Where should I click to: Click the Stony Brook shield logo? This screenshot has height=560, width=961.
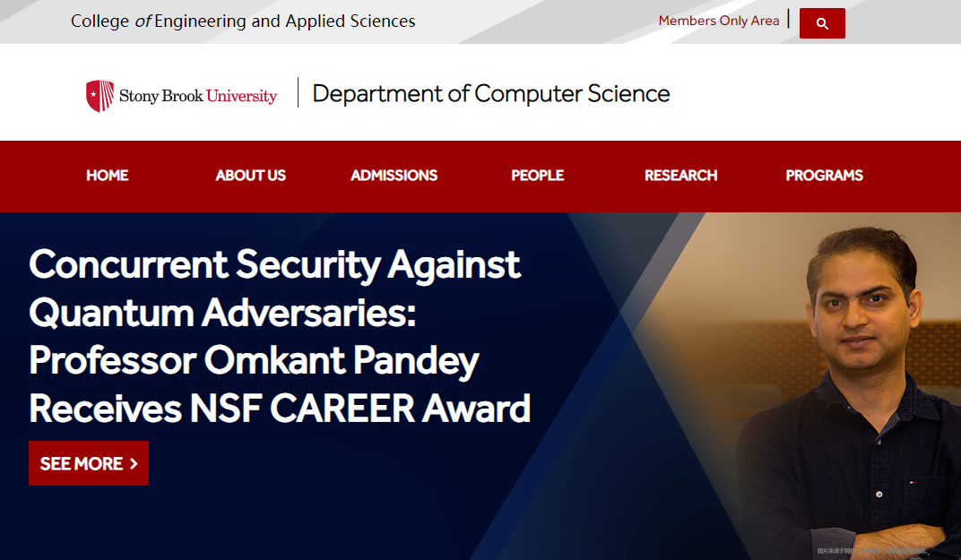100,96
